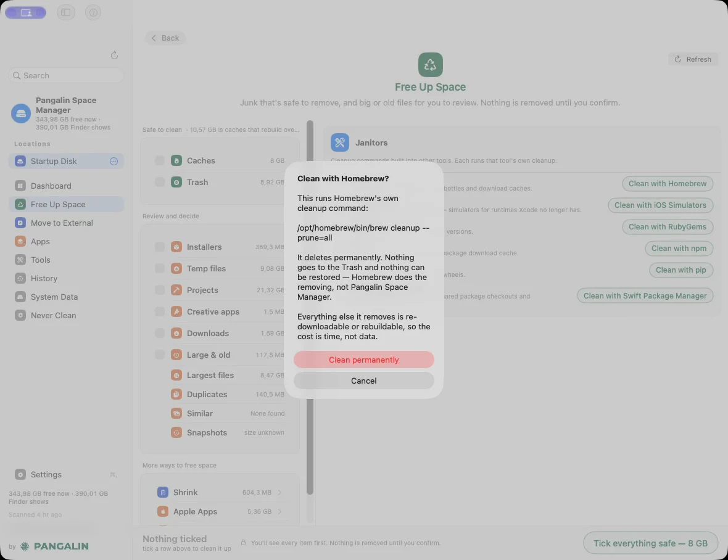Click the Trash row icon
The image size is (728, 560).
click(176, 182)
